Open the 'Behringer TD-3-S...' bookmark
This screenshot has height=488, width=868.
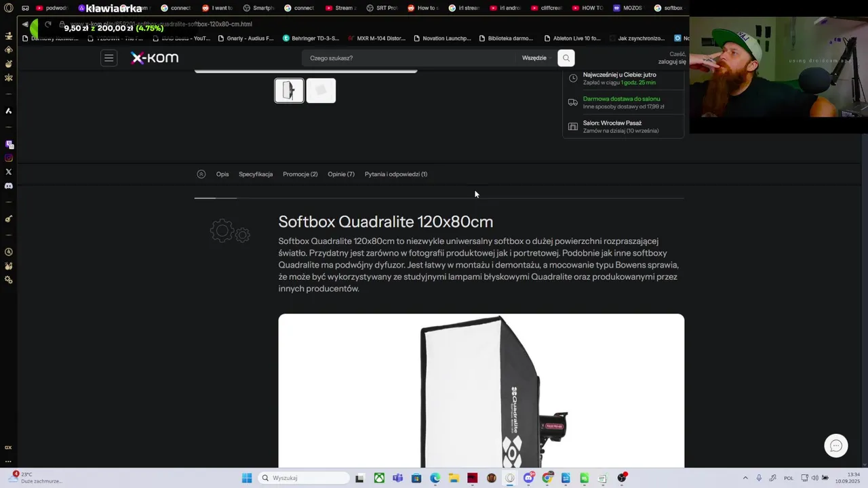click(311, 39)
